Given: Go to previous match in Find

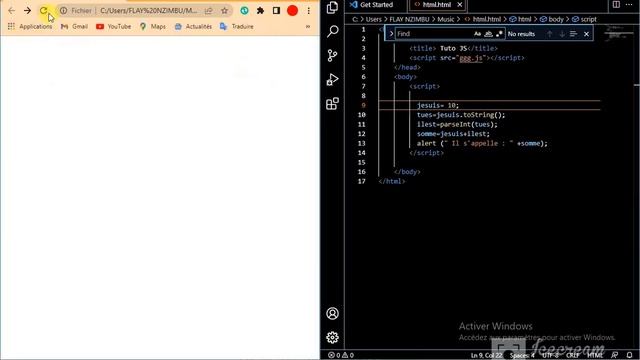Looking at the screenshot, I should [x=550, y=34].
